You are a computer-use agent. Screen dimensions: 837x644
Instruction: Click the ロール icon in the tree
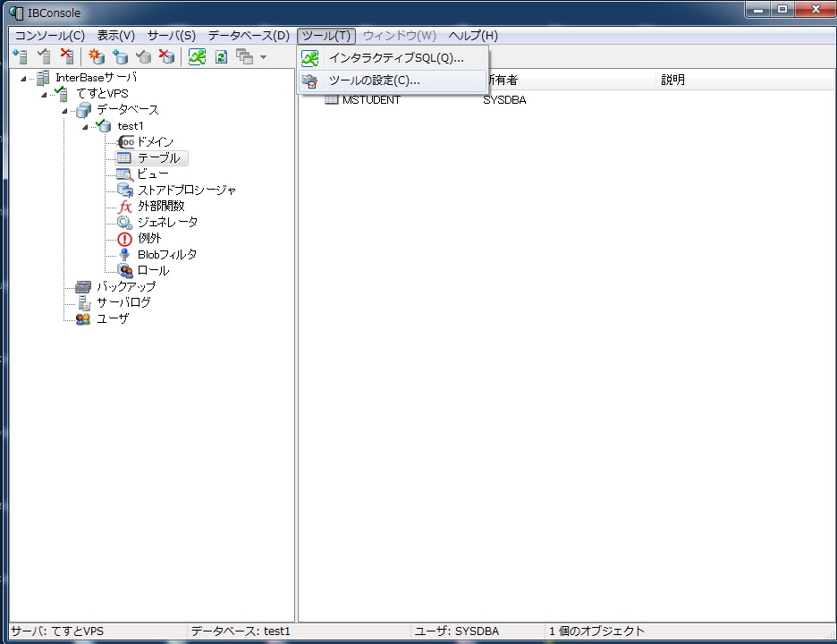tap(125, 271)
